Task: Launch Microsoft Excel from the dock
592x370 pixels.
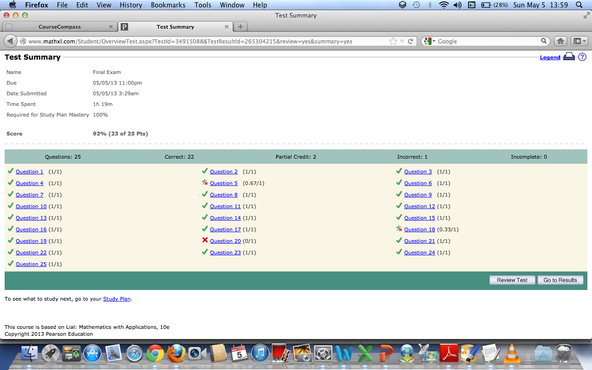Action: click(x=365, y=353)
